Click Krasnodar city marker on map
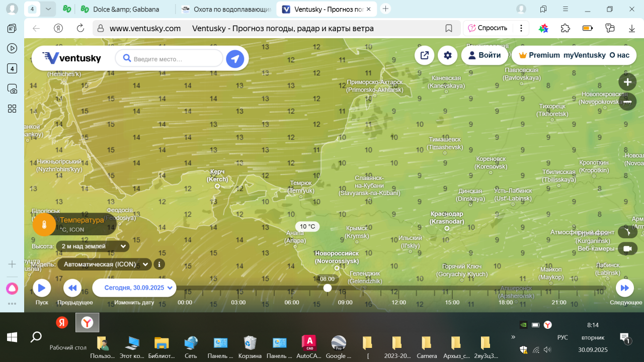Viewport: 644px width, 362px height. tap(447, 228)
